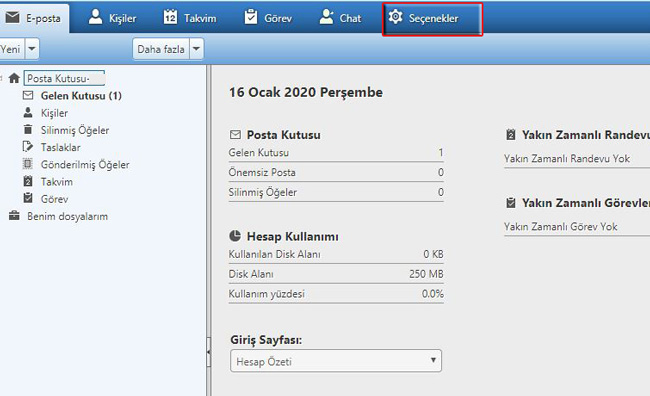Click the envelope icon beside Gelen Kutusu
This screenshot has height=396, width=650.
[x=28, y=95]
